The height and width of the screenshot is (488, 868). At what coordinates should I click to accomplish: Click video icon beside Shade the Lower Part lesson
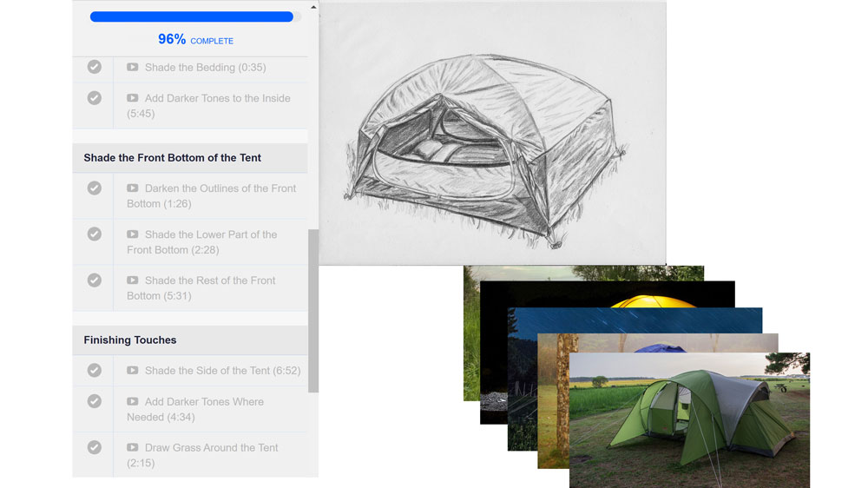132,234
